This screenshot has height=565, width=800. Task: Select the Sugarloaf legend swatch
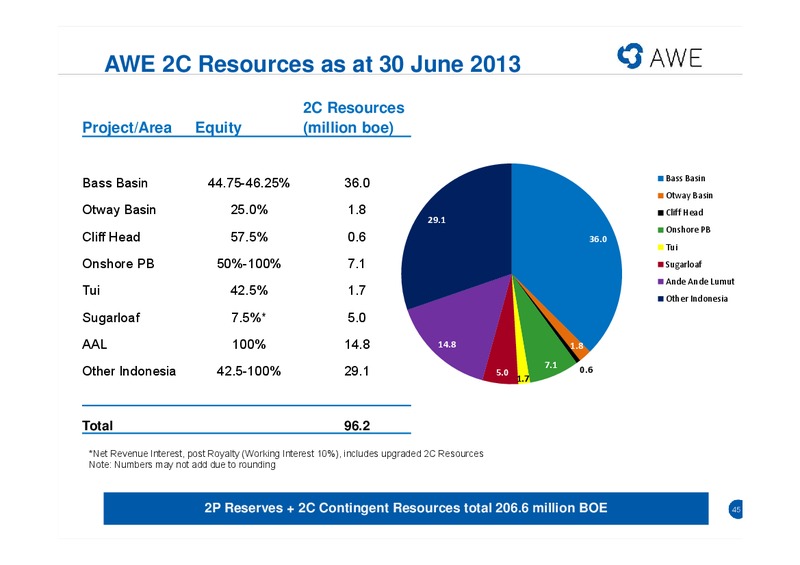click(660, 264)
